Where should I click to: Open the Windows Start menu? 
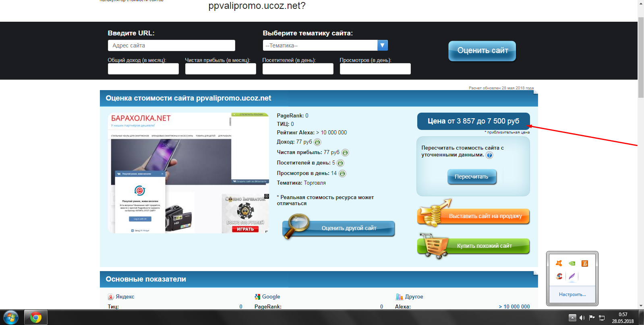pos(11,317)
